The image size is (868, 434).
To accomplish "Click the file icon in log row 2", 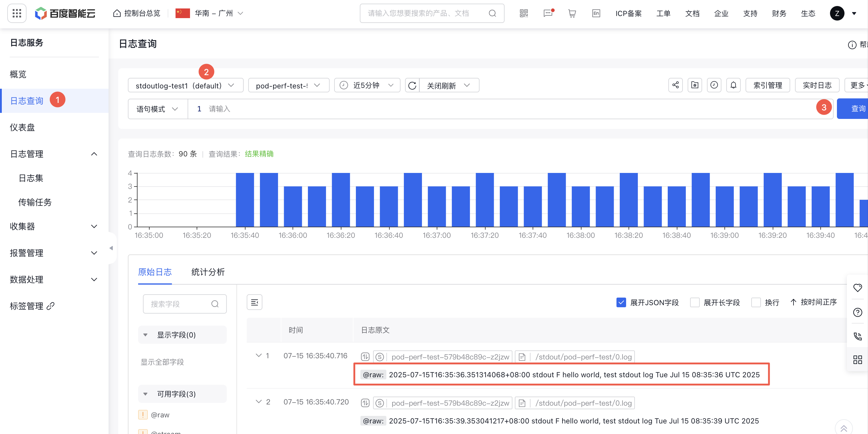I will pyautogui.click(x=522, y=403).
